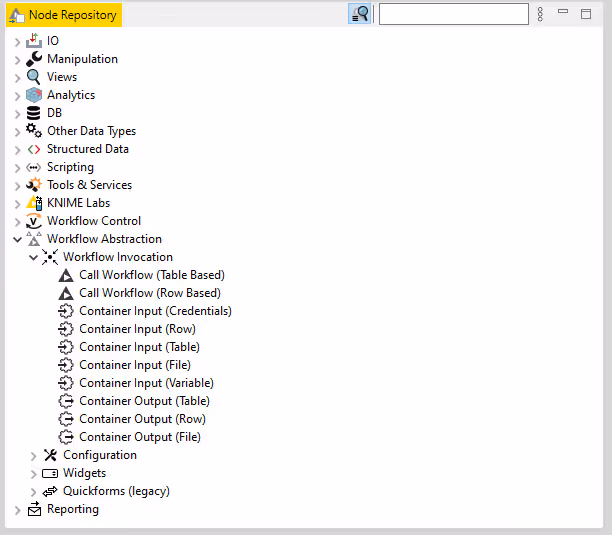Collapse the Workflow Invocation folder

point(33,258)
